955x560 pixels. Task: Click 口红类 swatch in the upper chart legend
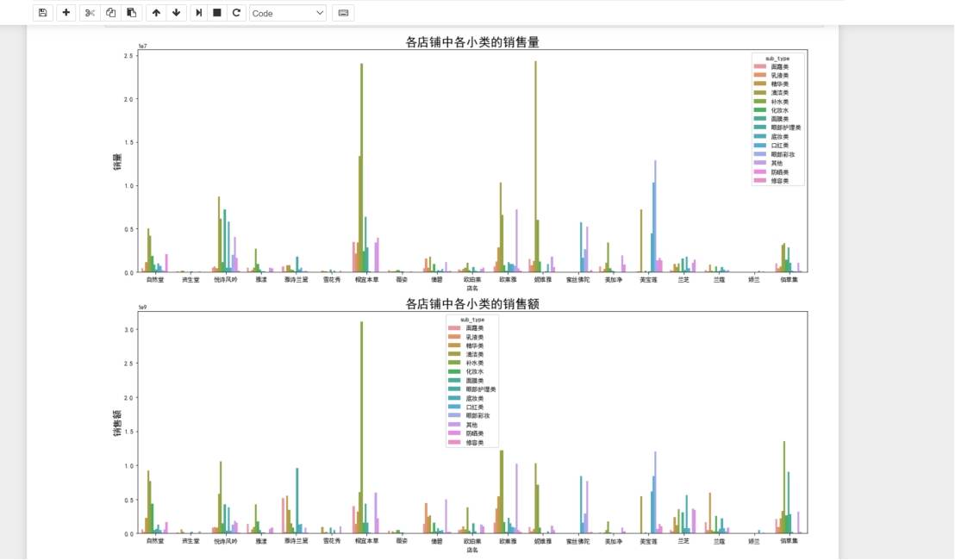[760, 146]
